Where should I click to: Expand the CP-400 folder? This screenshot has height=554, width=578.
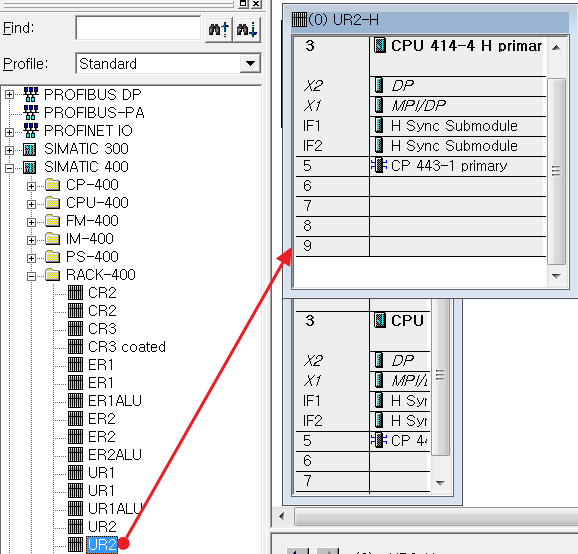point(31,186)
